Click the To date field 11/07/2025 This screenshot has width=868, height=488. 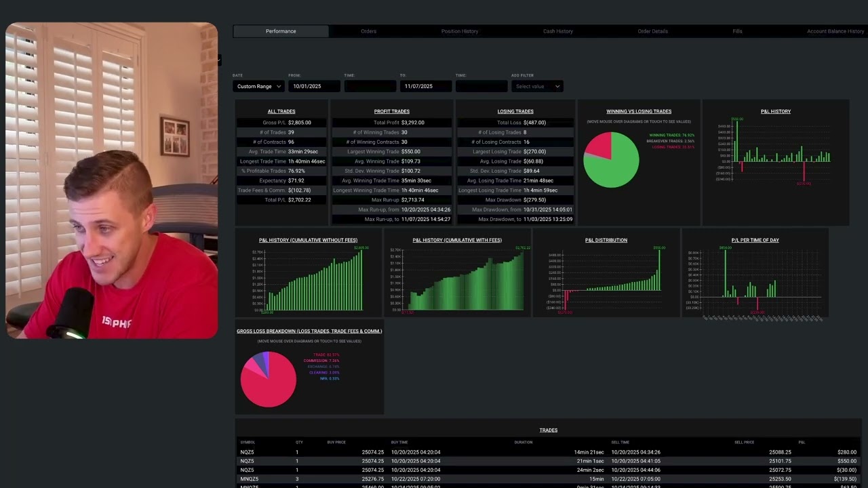[426, 86]
